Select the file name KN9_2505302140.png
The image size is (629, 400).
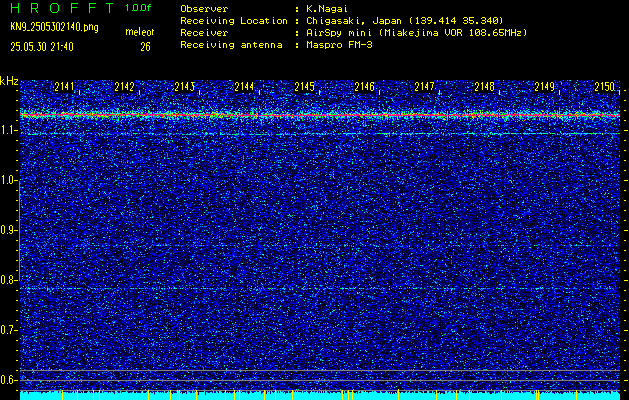(x=54, y=27)
